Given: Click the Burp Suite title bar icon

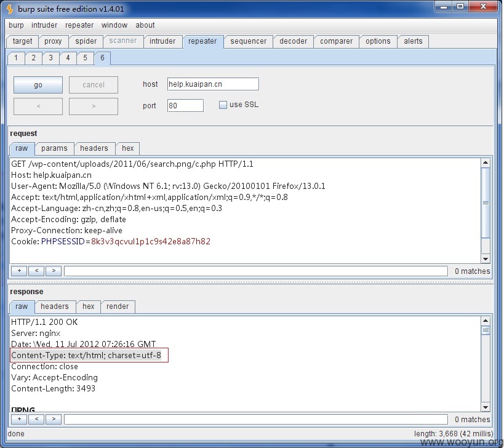Looking at the screenshot, I should [10, 9].
